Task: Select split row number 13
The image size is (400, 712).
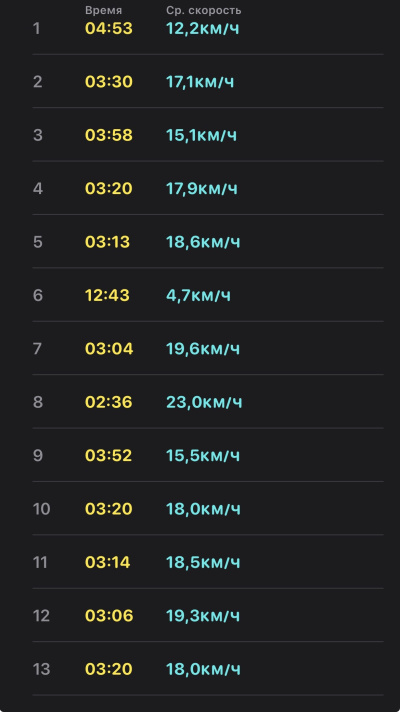Action: (208, 669)
